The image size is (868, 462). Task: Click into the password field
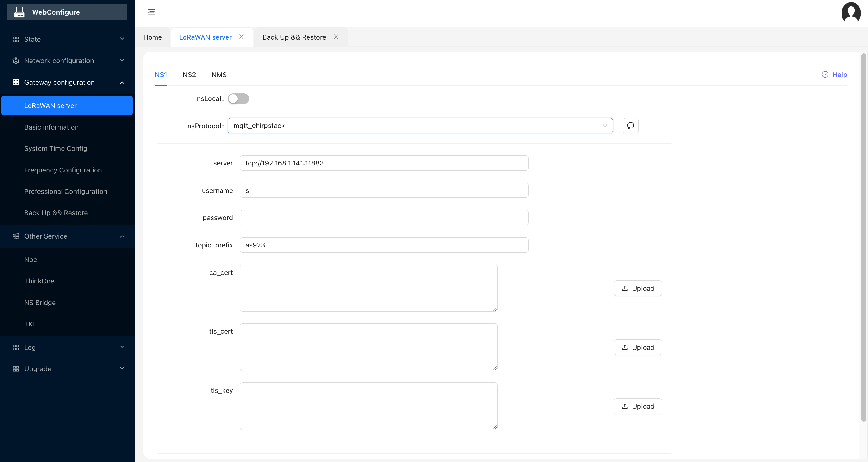(x=384, y=218)
